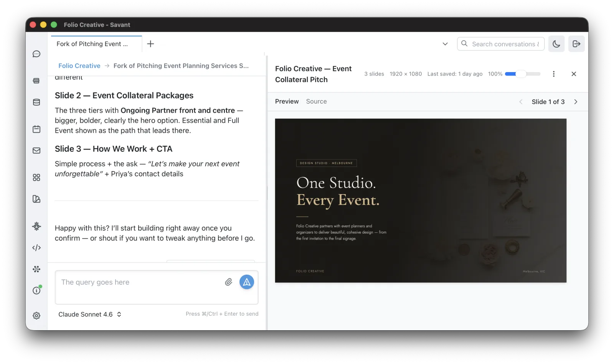Click the 'Slide 2 — Event Collateral Packages' heading
614x364 pixels.
point(124,96)
